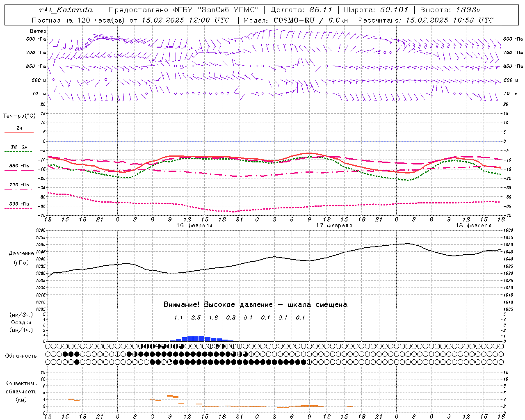Select the warning text about shifted pressure scale
Screen dimensions: 525x420
[x=256, y=304]
